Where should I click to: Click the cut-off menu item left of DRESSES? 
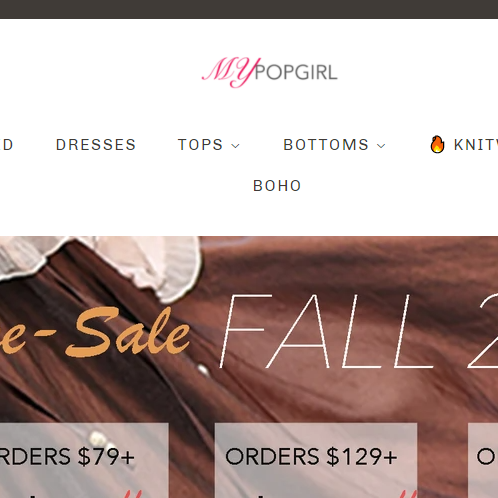click(7, 145)
